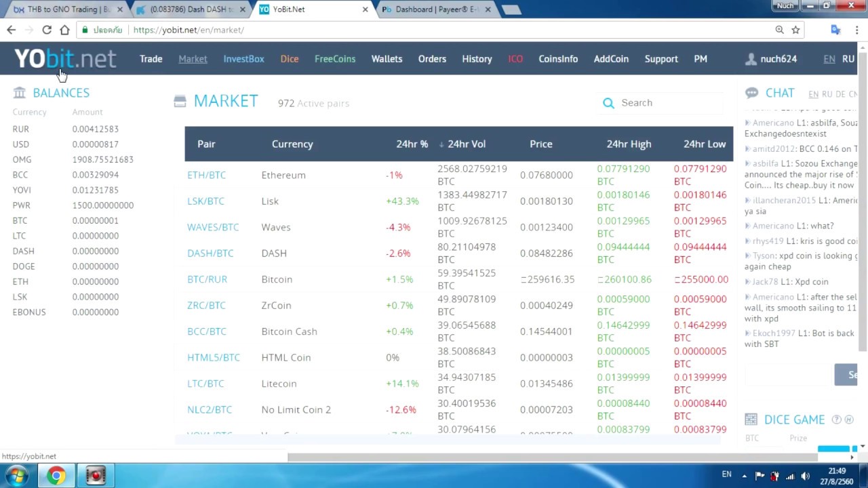Select the RU chat language tab

827,94
